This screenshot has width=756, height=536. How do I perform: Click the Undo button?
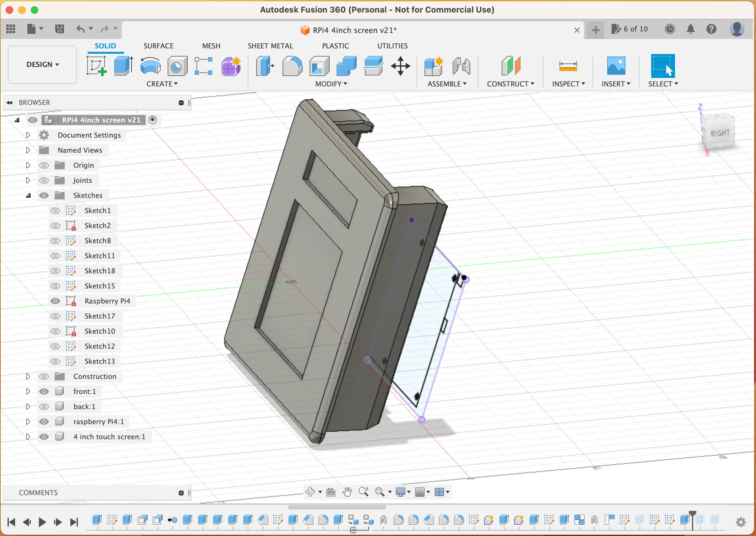click(81, 29)
